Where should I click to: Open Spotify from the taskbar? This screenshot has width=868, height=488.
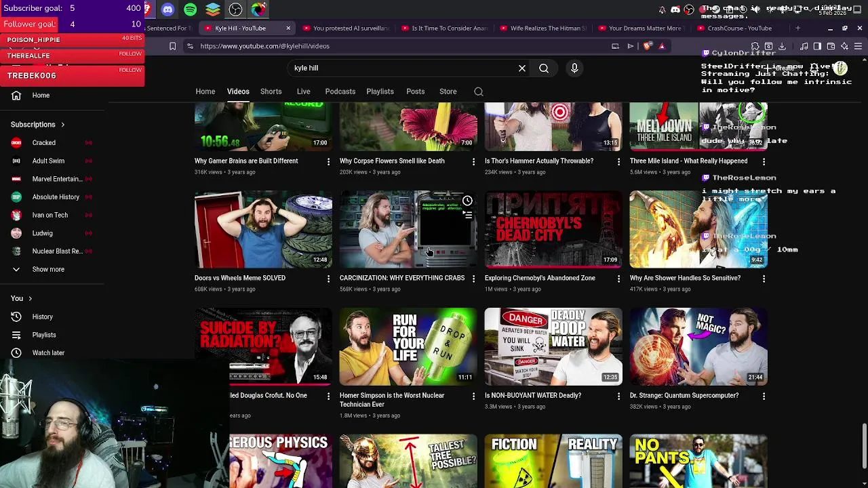click(191, 9)
